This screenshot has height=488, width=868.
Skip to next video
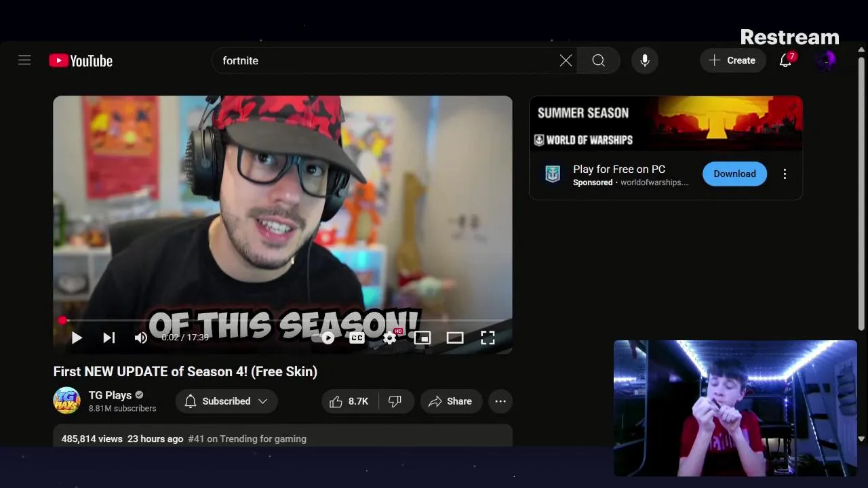(108, 338)
